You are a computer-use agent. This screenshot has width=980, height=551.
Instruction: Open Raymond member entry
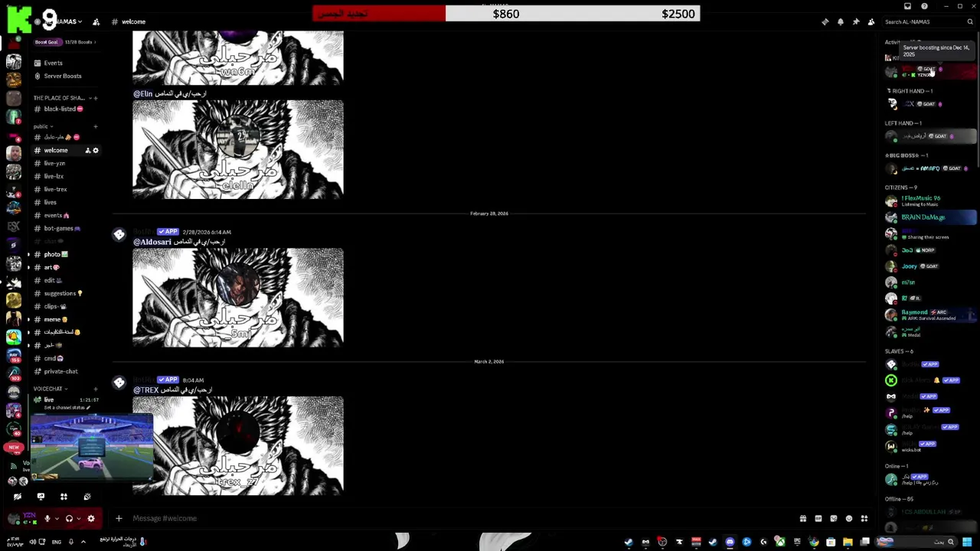click(930, 315)
